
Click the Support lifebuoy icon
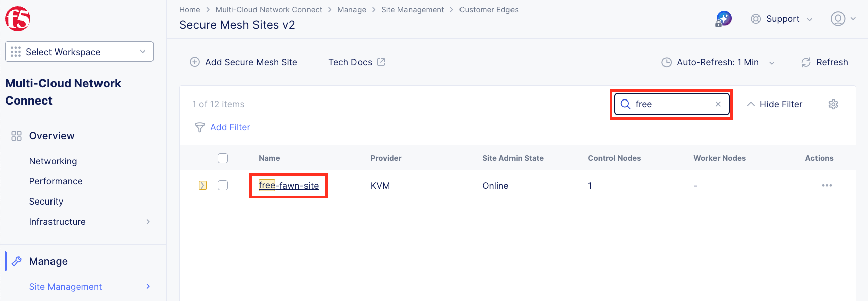coord(756,19)
